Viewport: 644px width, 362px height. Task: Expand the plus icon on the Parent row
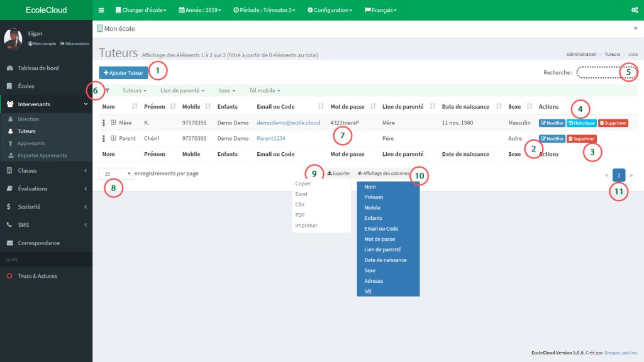point(114,138)
